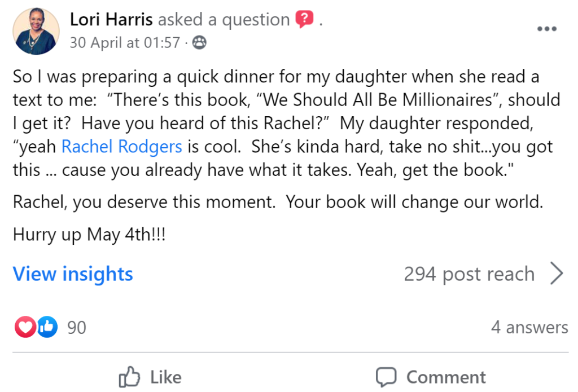Image resolution: width=578 pixels, height=392 pixels.
Task: Expand post reach with the right chevron
Action: (557, 274)
